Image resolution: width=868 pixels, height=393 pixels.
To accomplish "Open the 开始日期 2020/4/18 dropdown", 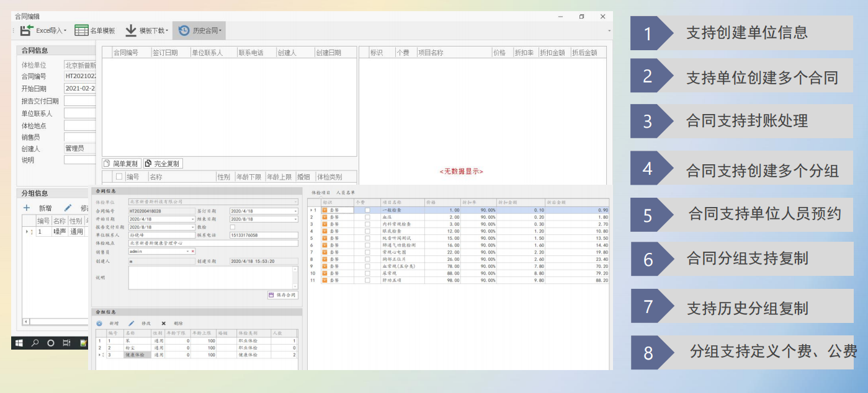I will (193, 219).
